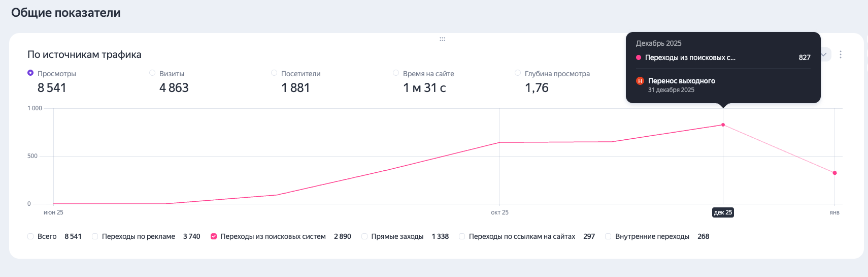The width and height of the screenshot is (868, 277).
Task: Toggle Переходы по ссылкам на сайтах checkbox
Action: [x=462, y=236]
